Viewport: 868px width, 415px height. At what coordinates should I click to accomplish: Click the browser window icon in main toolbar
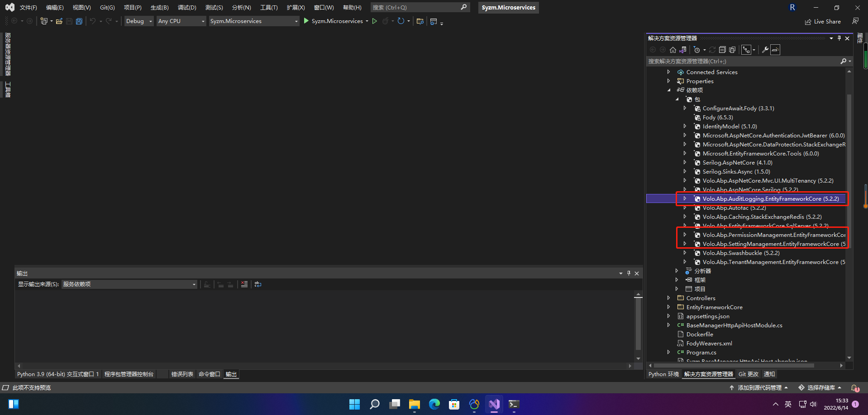434,21
